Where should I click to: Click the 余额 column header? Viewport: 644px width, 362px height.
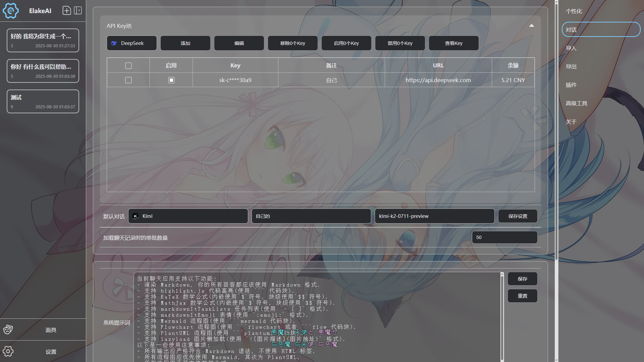click(x=513, y=66)
